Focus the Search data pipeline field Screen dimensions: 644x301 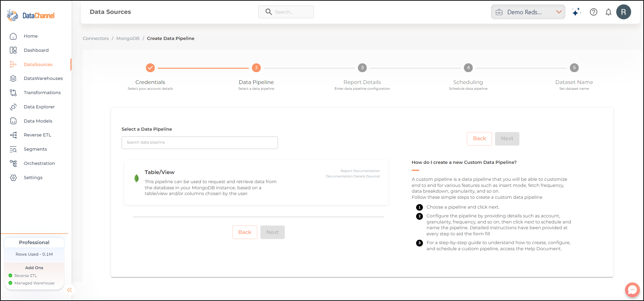(x=200, y=143)
